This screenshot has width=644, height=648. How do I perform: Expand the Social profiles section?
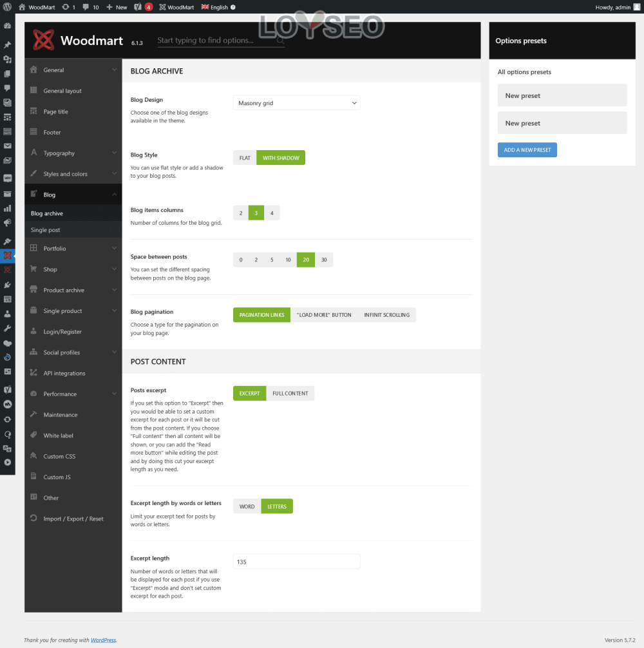pos(73,352)
